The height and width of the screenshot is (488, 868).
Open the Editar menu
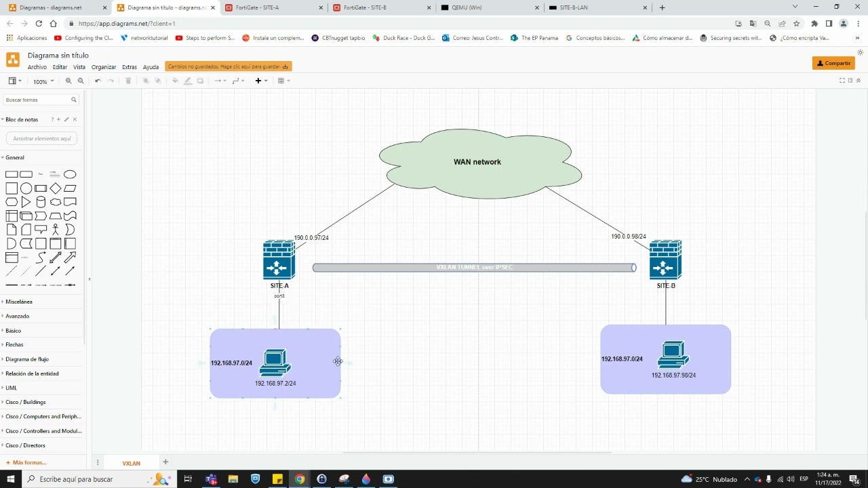(60, 67)
